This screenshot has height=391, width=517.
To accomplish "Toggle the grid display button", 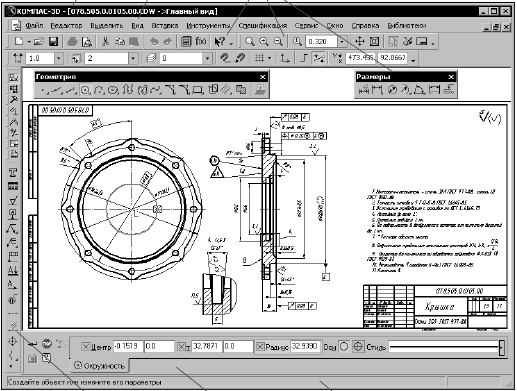I will pyautogui.click(x=259, y=58).
